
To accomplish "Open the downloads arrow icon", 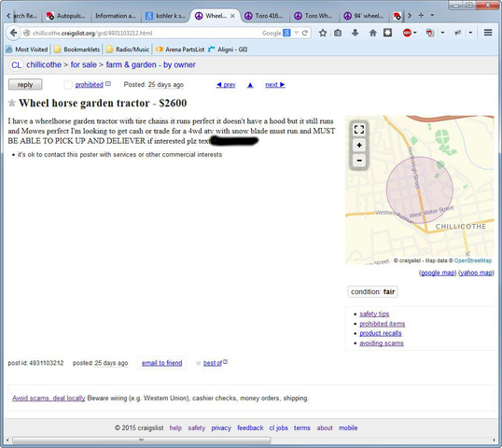I will (x=356, y=33).
